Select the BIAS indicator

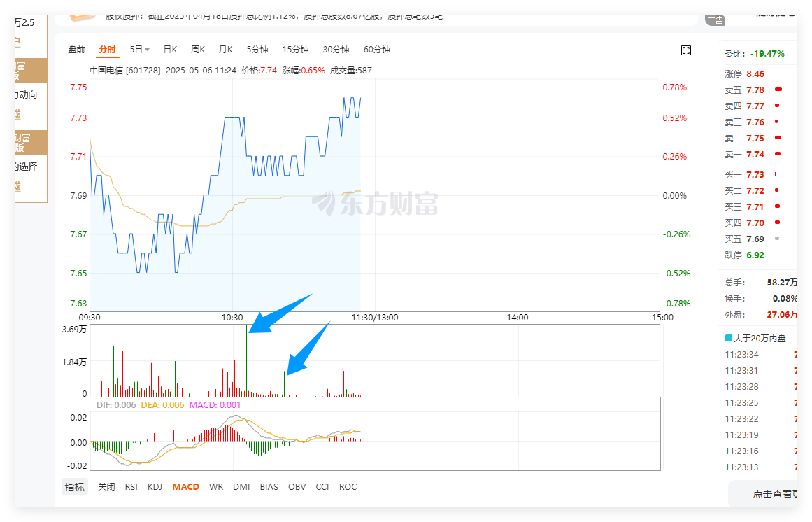coord(269,487)
